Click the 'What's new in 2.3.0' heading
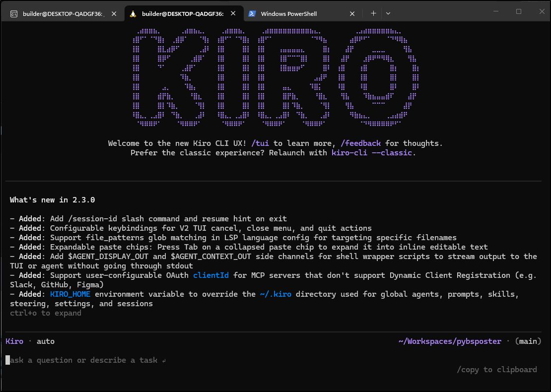Screen dimensions: 551x392 [x=52, y=200]
